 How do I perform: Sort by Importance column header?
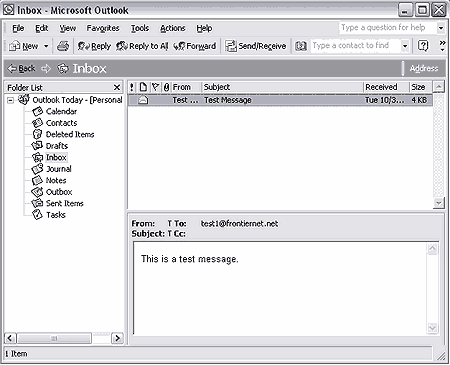[x=132, y=87]
